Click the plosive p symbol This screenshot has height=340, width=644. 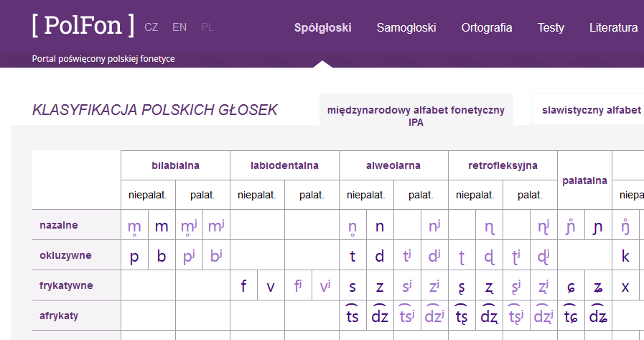coord(134,257)
